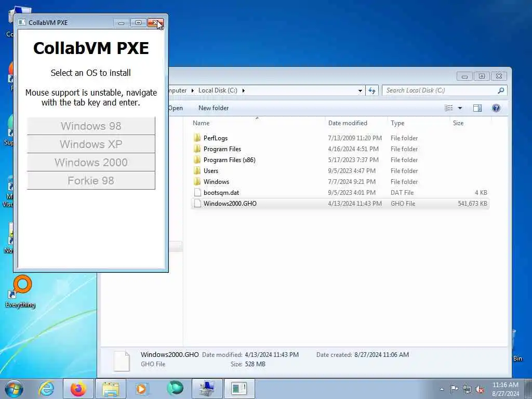Launch Windows Media Player from taskbar

pos(141,389)
